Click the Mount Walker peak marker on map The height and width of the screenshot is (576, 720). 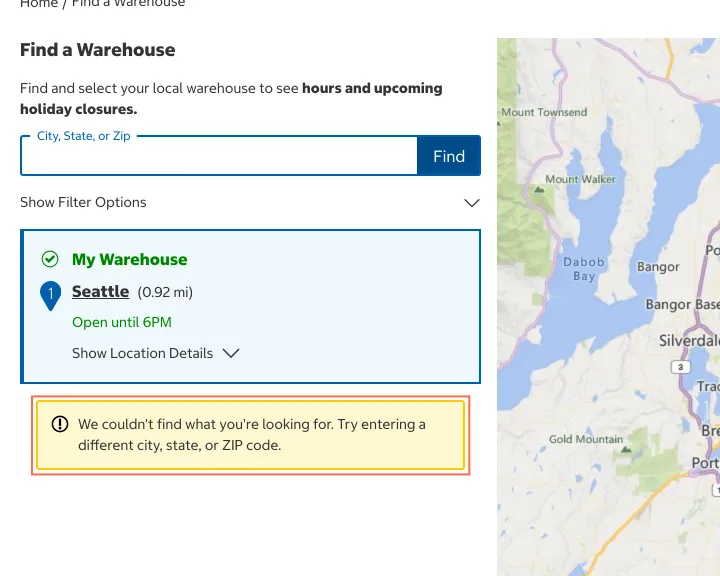click(x=539, y=189)
